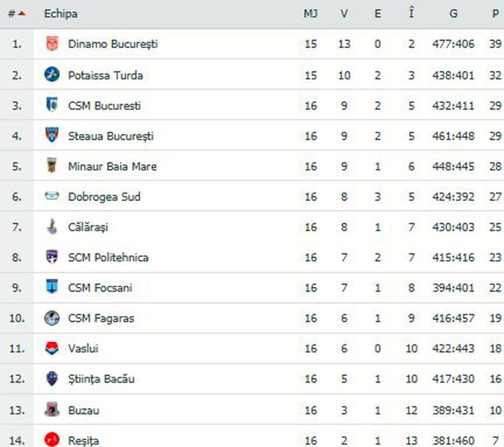
Task: Sort standings by the MJ column header
Action: [310, 14]
